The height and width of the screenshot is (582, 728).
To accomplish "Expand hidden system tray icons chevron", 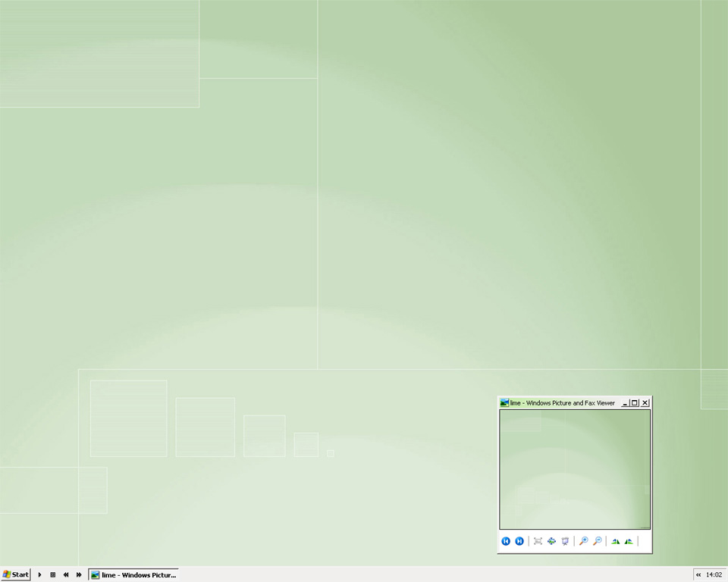I will click(698, 575).
